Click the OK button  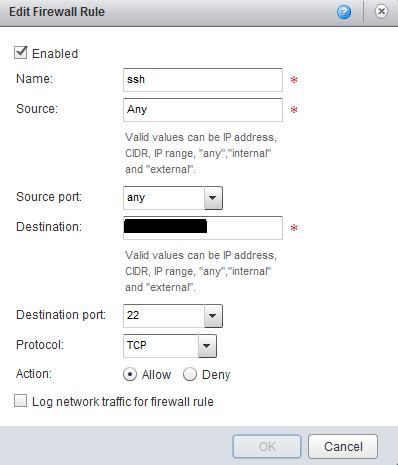pyautogui.click(x=267, y=447)
